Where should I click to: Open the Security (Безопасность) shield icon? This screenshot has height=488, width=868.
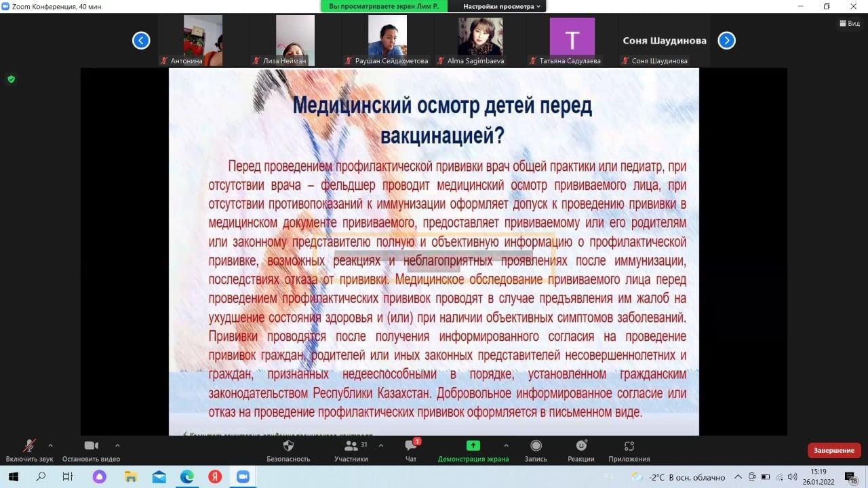coord(288,446)
